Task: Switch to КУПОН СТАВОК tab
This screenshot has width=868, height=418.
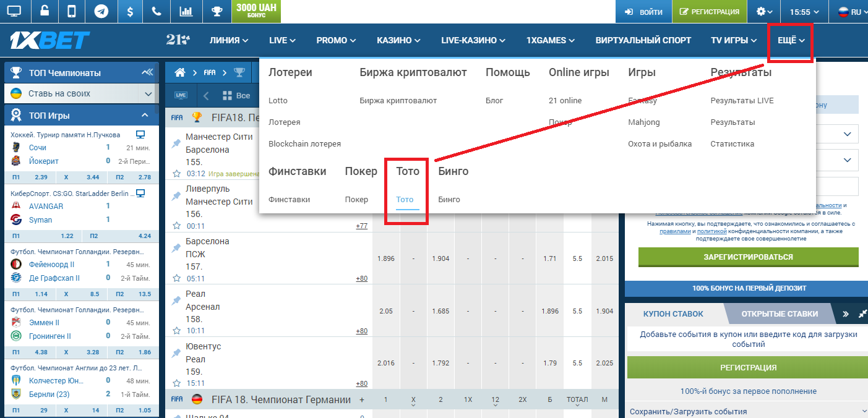Action: [673, 313]
